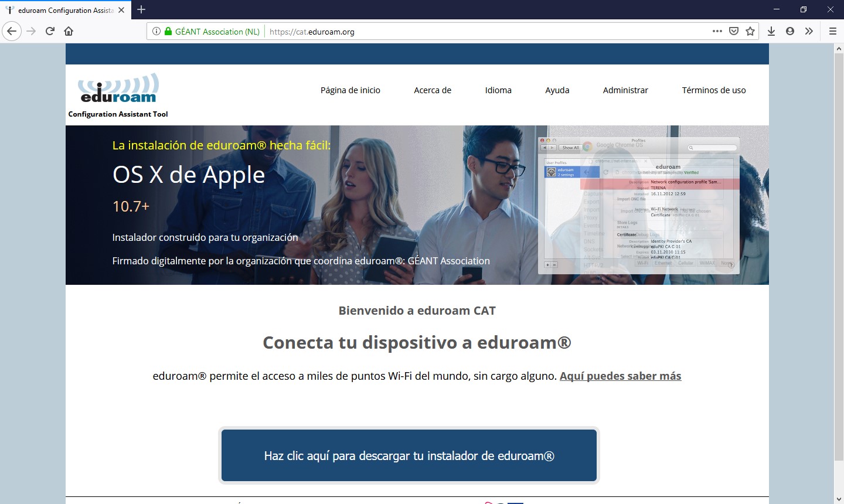Expand more toolbar tools chevron
This screenshot has height=504, width=844.
click(809, 31)
